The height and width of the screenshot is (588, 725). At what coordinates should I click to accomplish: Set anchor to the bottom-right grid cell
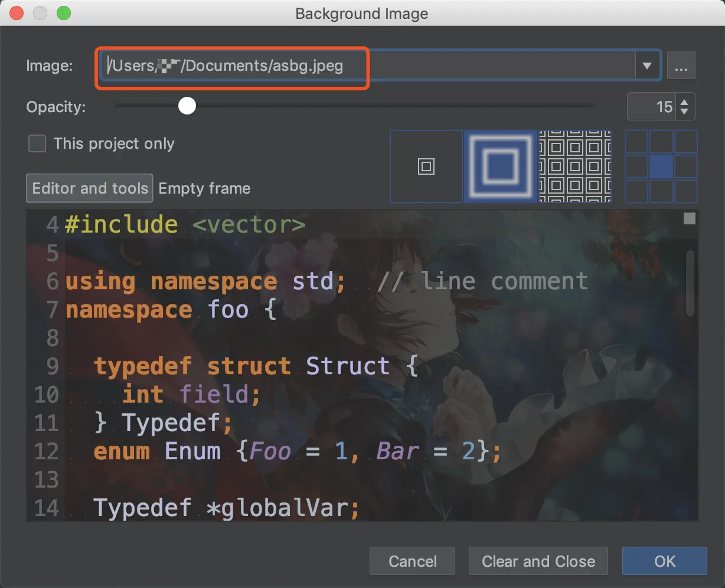(686, 191)
